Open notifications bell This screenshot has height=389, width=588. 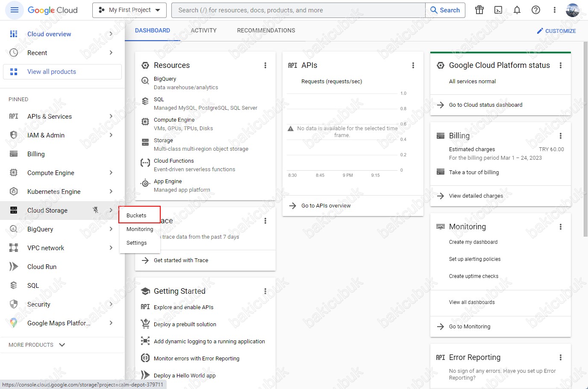coord(517,10)
